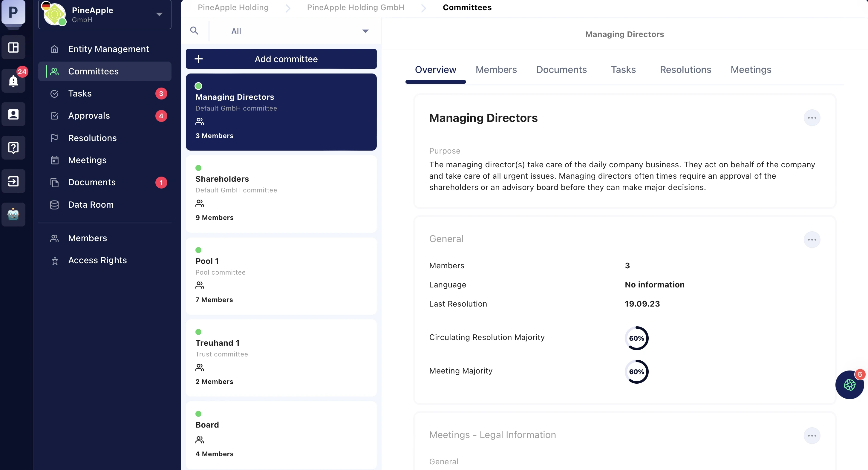Click the Meetings calendar icon

54,160
